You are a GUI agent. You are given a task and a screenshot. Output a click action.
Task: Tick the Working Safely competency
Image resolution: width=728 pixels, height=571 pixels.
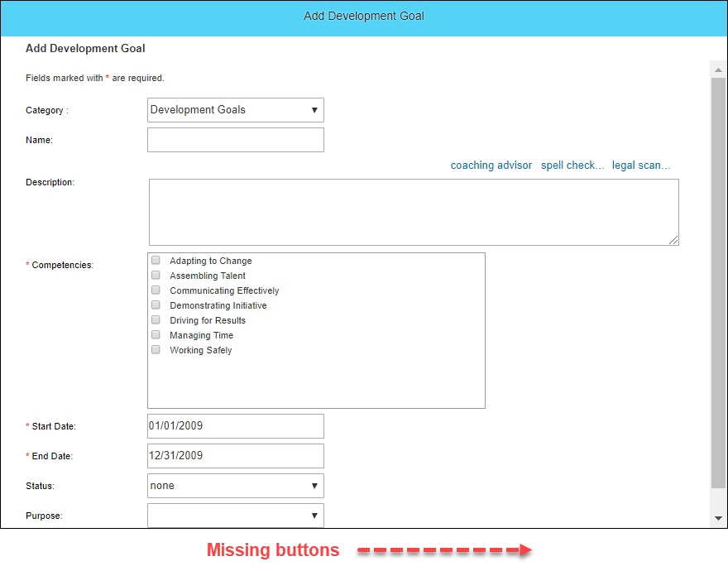pos(156,349)
